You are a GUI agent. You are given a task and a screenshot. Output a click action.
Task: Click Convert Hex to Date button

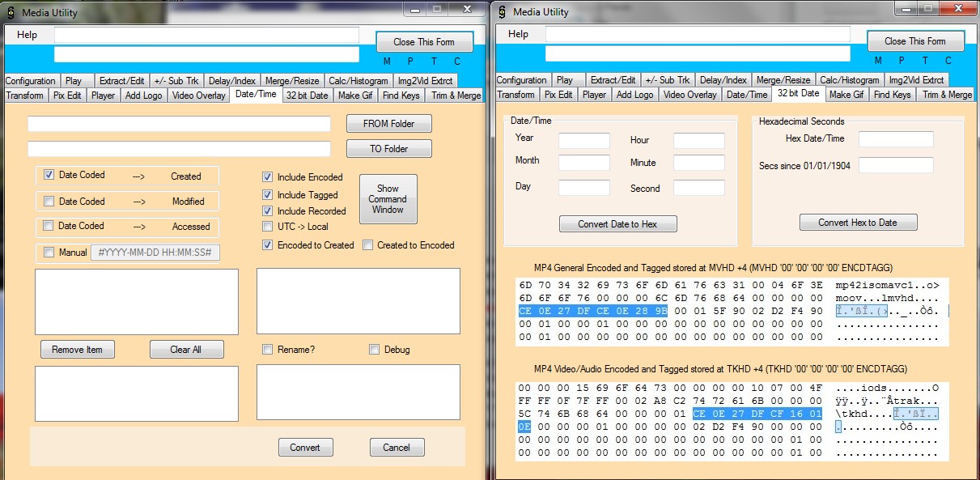(x=859, y=223)
